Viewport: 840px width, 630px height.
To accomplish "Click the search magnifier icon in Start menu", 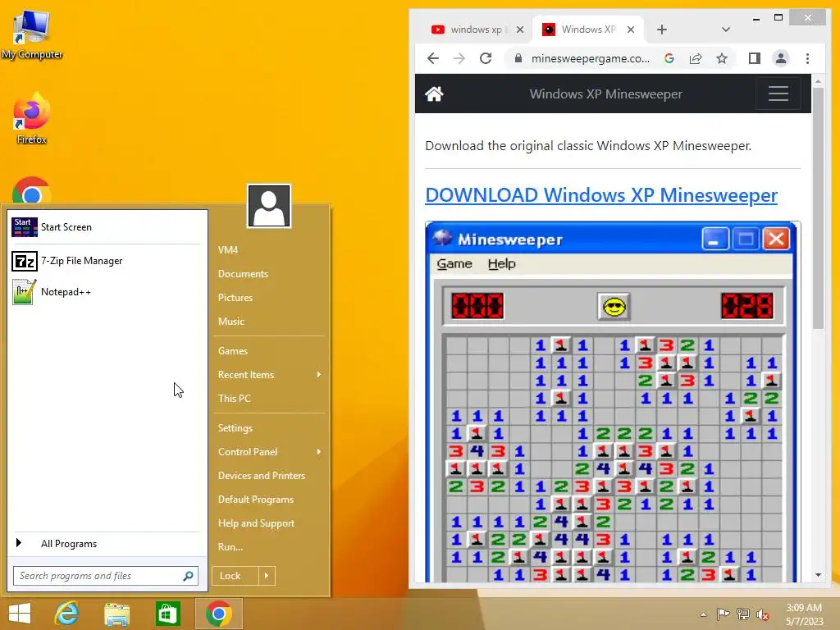I will 188,576.
